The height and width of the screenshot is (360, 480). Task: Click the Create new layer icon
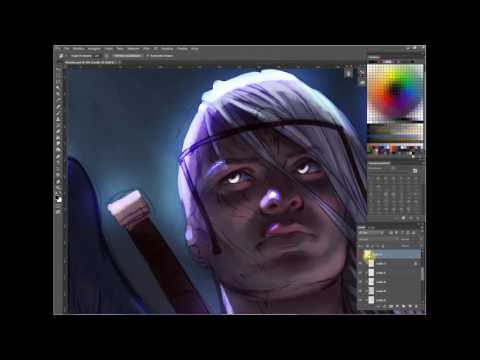click(410, 306)
